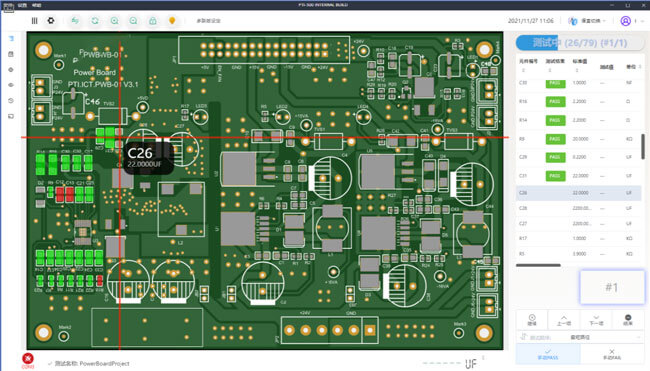Click the green swap arrows toolbar icon
This screenshot has height=371, width=650.
click(75, 20)
